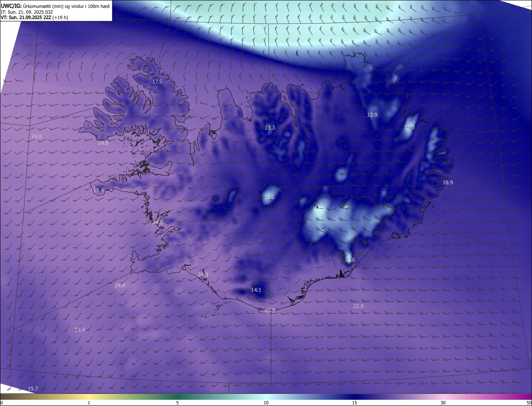Viewport: 532px width, 406px height.
Task: Click the 30 mark on the color scale
Action: coord(443,403)
